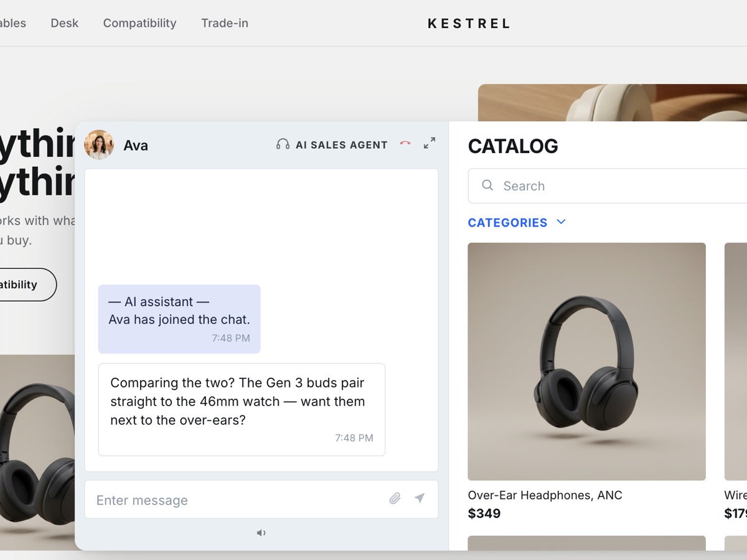Attach a file using the paperclip icon
The height and width of the screenshot is (560, 747).
(x=395, y=498)
